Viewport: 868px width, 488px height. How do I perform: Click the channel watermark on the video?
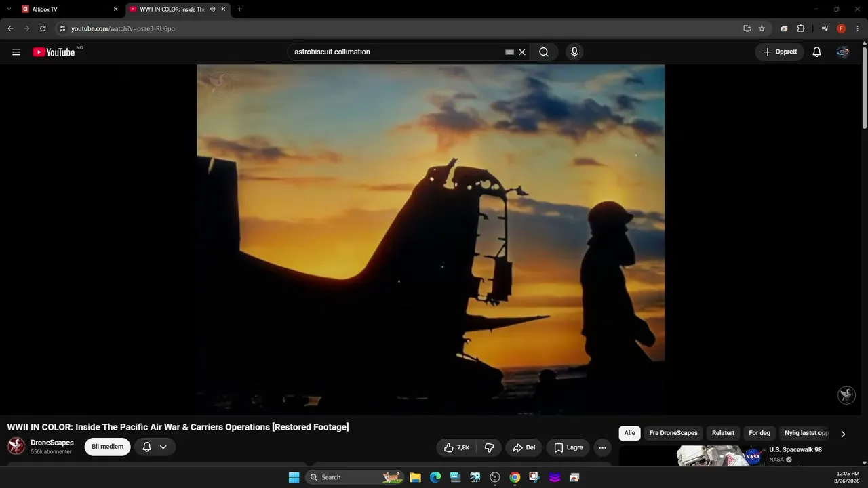coord(846,395)
